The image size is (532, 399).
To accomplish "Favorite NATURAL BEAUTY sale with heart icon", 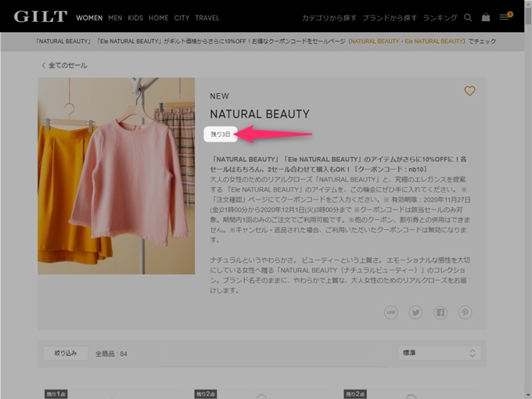I will click(469, 91).
